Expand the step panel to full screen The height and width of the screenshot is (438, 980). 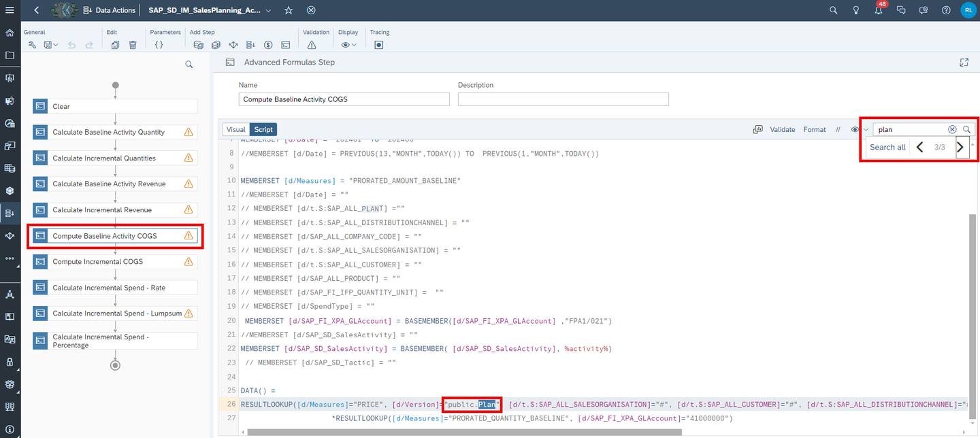(x=964, y=62)
